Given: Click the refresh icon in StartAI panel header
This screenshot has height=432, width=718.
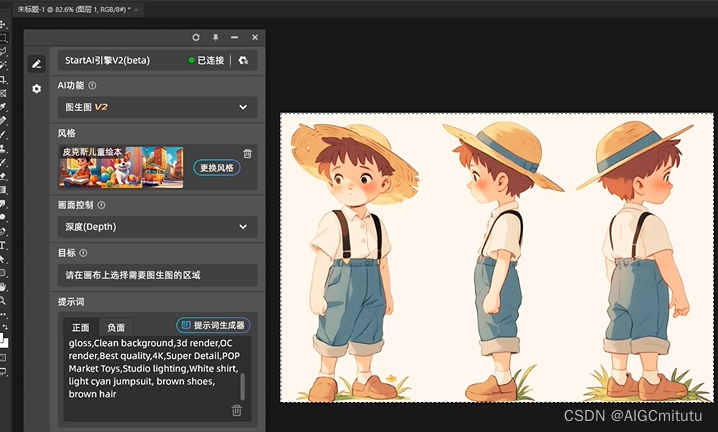Looking at the screenshot, I should pyautogui.click(x=196, y=38).
